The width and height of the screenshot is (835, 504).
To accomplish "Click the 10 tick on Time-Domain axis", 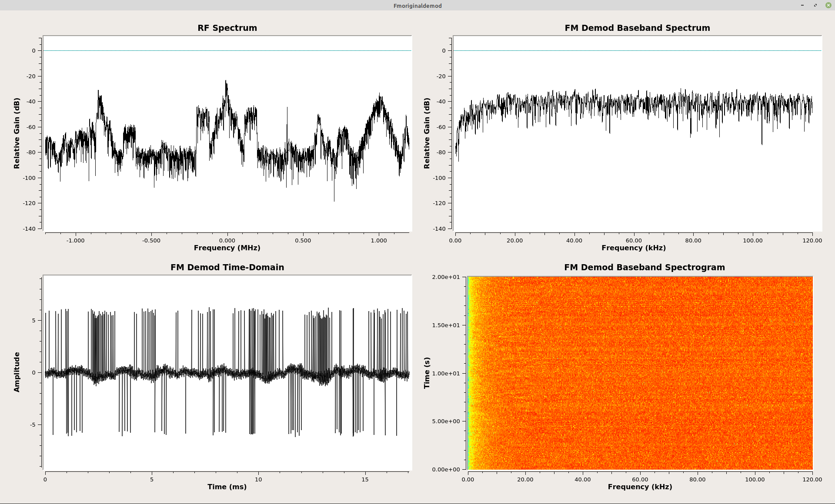I will (x=258, y=479).
